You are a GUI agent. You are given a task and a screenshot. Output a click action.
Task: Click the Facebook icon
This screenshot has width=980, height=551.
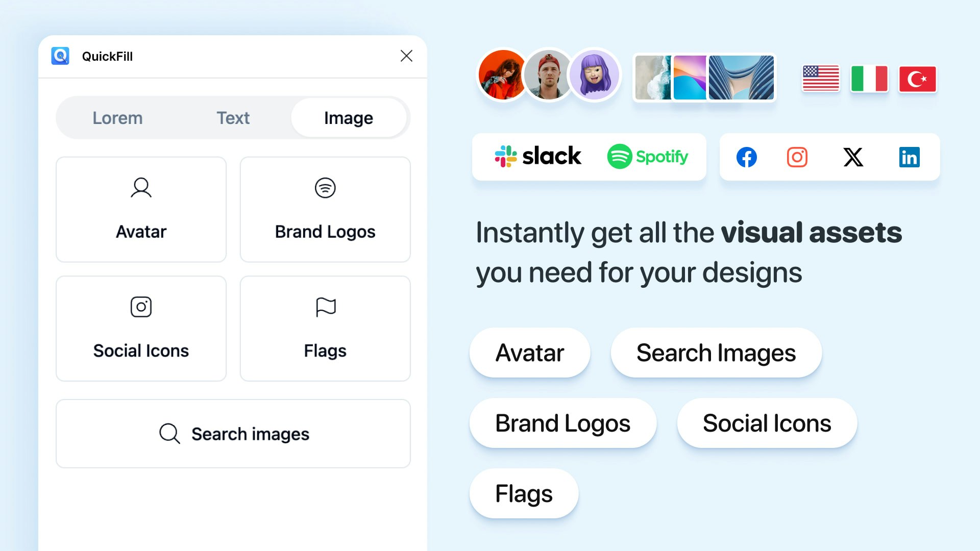[x=746, y=157]
